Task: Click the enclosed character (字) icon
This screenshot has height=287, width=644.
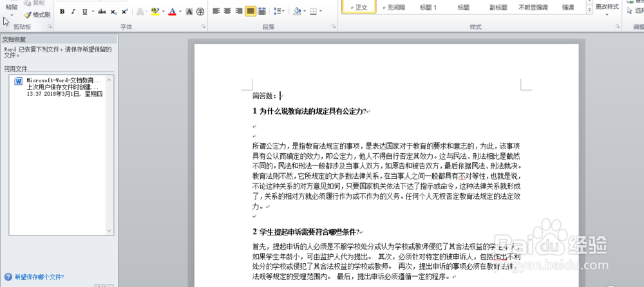Action: (x=200, y=12)
